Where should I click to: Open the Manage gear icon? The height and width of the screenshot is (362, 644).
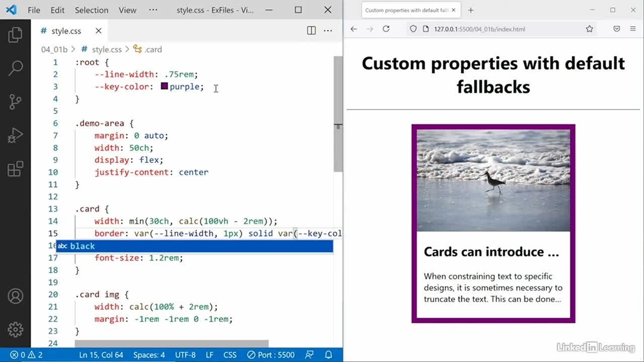click(15, 329)
